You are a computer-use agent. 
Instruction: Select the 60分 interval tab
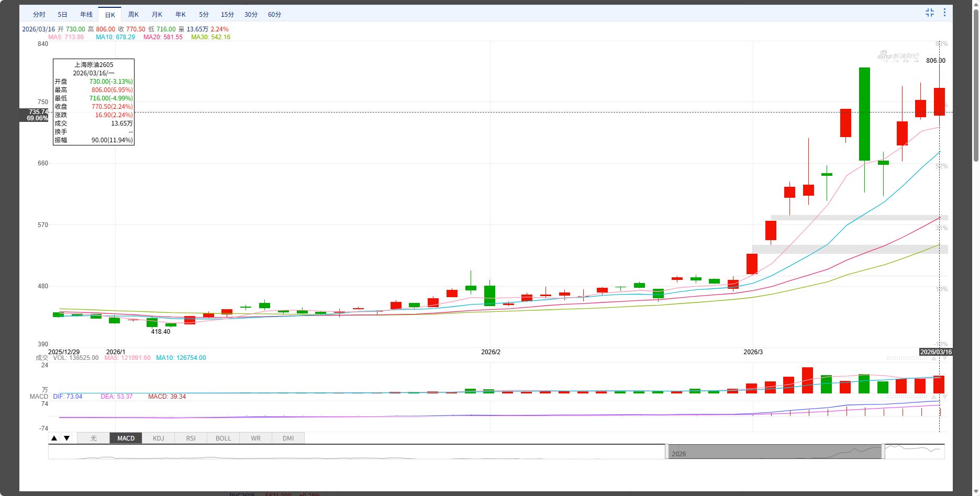coord(274,15)
